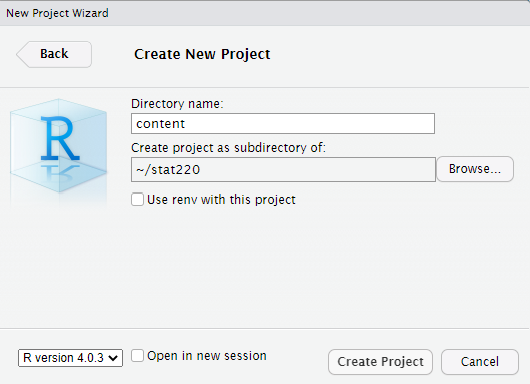The image size is (530, 384).
Task: Cancel the New Project Wizard
Action: click(x=480, y=362)
